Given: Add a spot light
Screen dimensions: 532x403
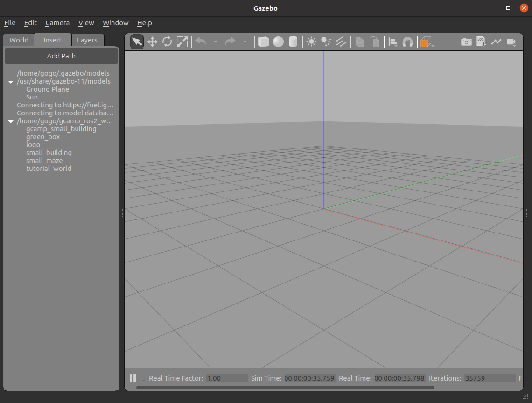Looking at the screenshot, I should (326, 42).
